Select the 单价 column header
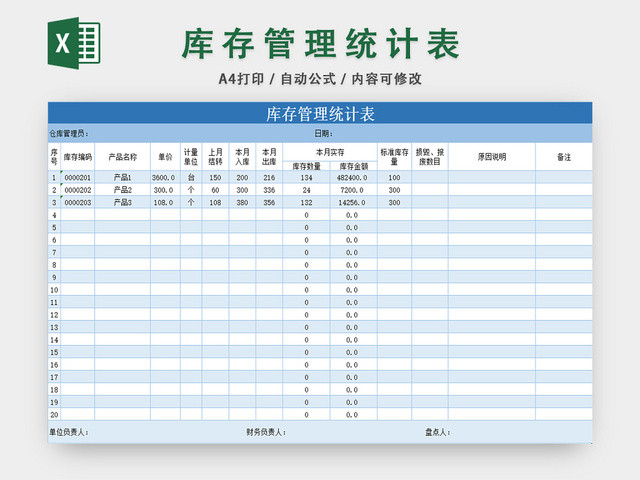Image resolution: width=640 pixels, height=480 pixels. click(165, 157)
